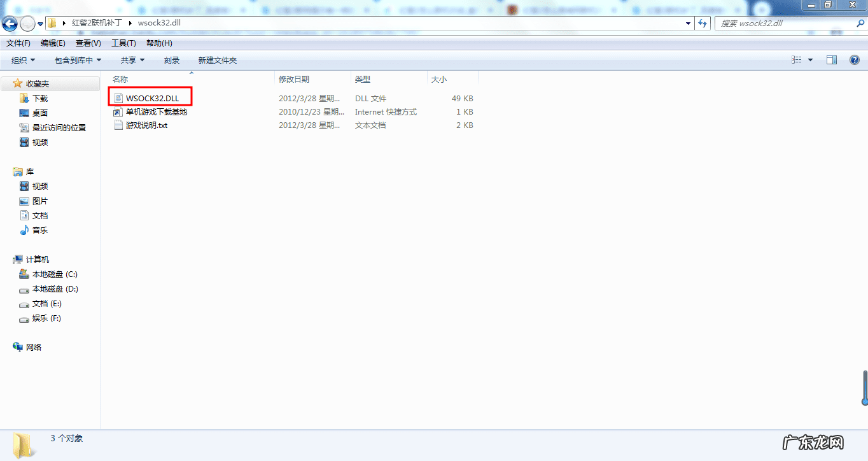Select the 游戏说明.txt file

pyautogui.click(x=146, y=125)
